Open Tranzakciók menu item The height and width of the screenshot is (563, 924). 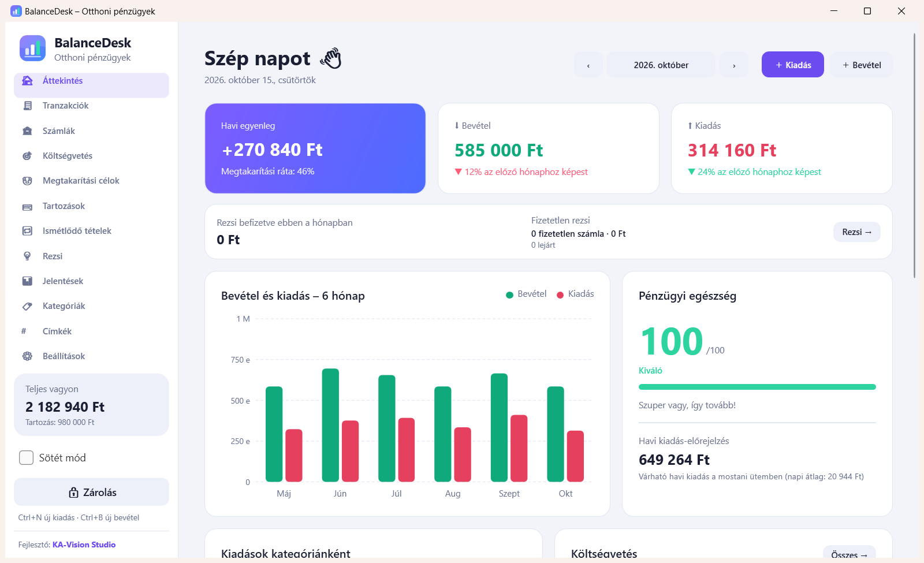click(91, 106)
